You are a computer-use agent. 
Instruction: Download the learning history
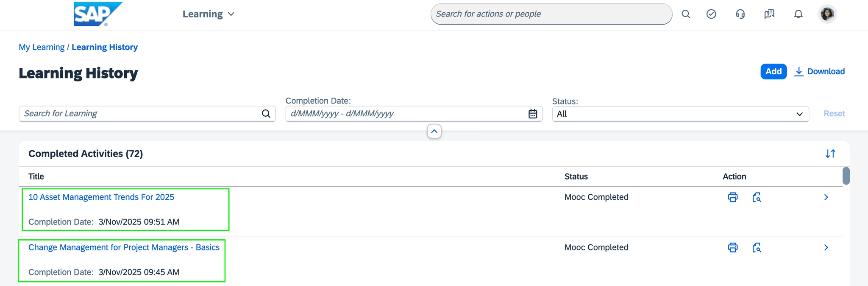point(819,71)
